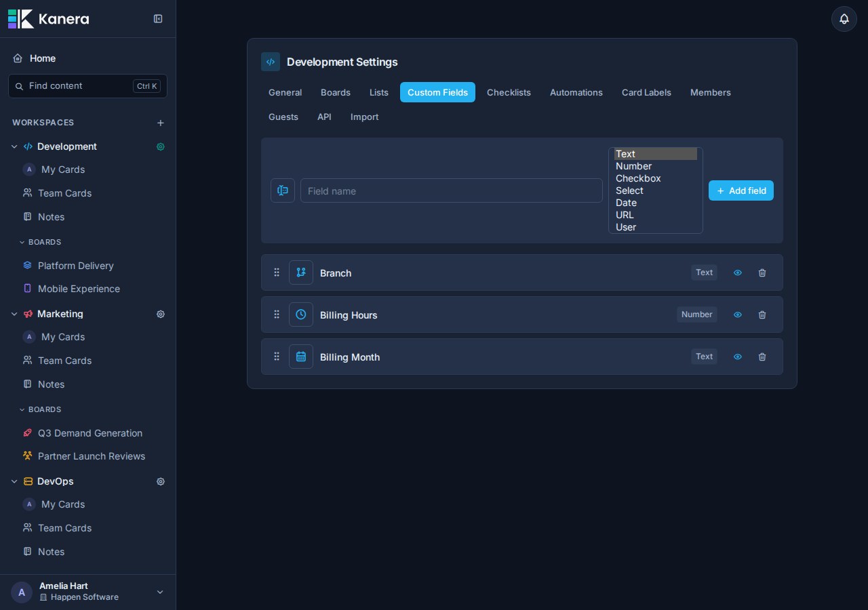This screenshot has height=610, width=868.
Task: Collapse the DevOps workspace chevron
Action: (14, 481)
